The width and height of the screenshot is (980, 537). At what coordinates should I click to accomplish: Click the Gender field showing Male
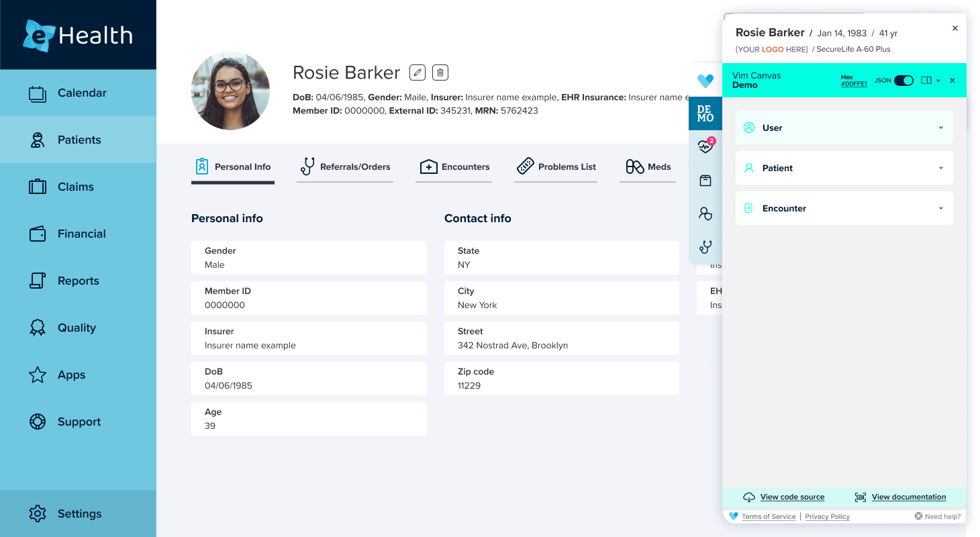(309, 258)
